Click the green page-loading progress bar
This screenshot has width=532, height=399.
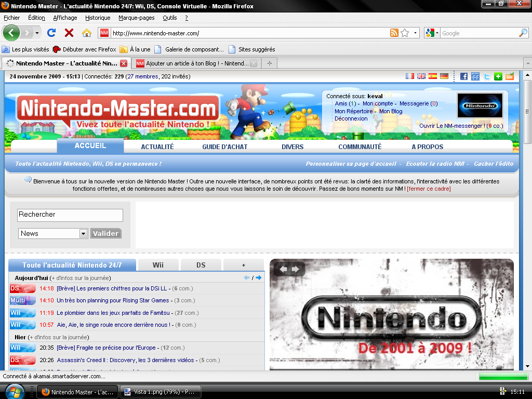pos(503,376)
